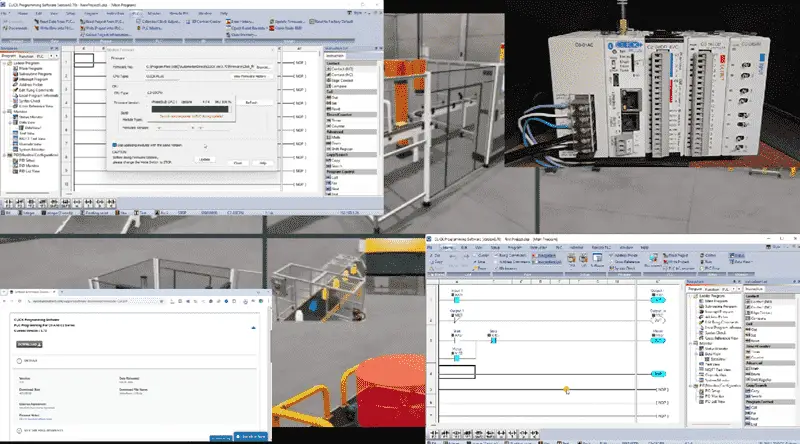Click the dark firmware update progress bar
Screen dimensions: 800x444
click(190, 109)
